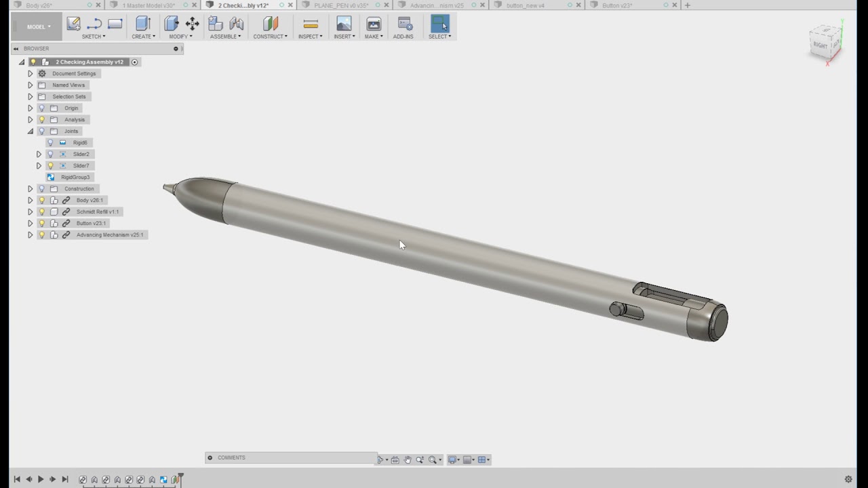Click the Extrude icon above CREATE
Image resolution: width=868 pixels, height=488 pixels.
click(x=143, y=24)
